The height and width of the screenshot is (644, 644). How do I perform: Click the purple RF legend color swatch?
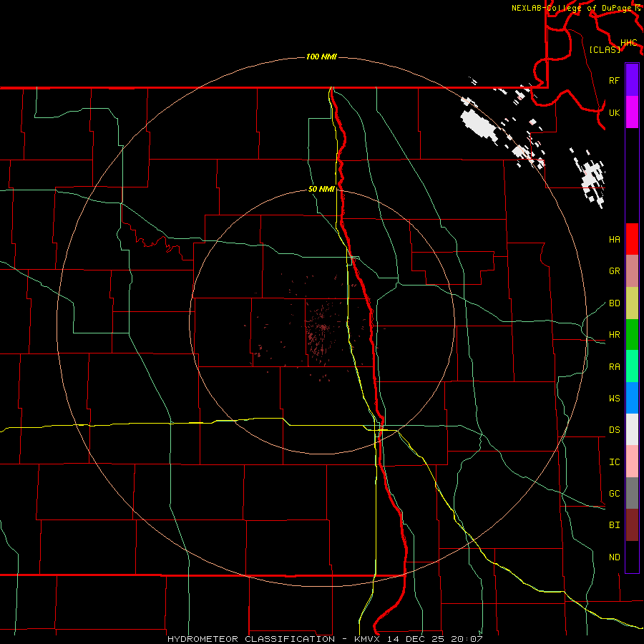point(632,80)
